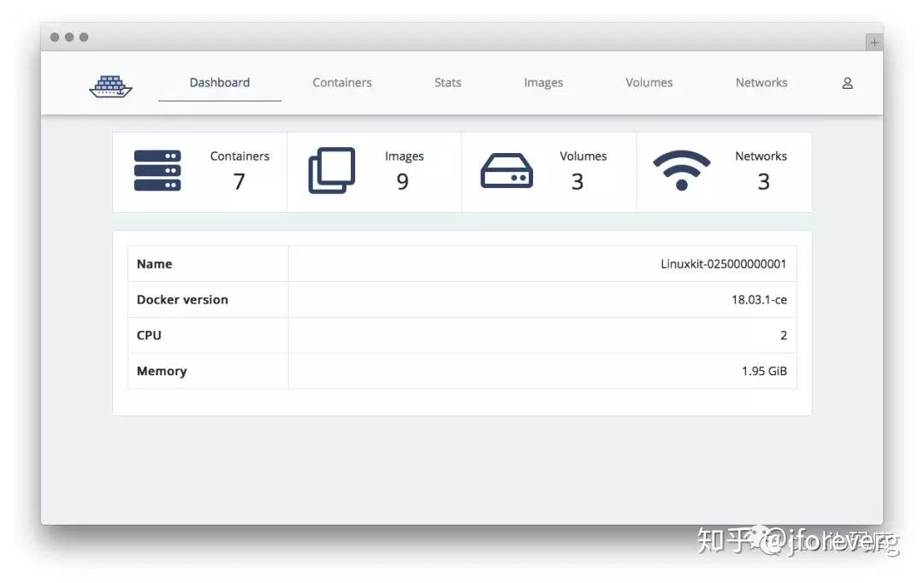Viewport: 924px width, 583px height.
Task: Click the Volumes card label
Action: pyautogui.click(x=583, y=156)
